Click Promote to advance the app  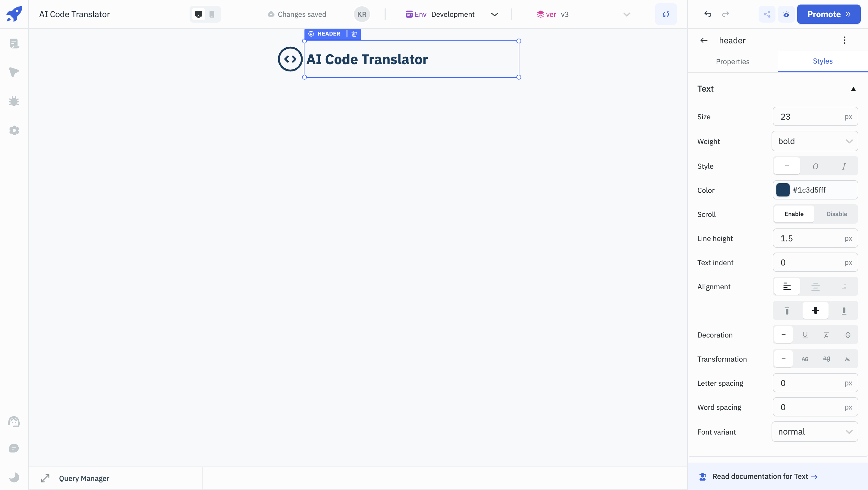829,14
